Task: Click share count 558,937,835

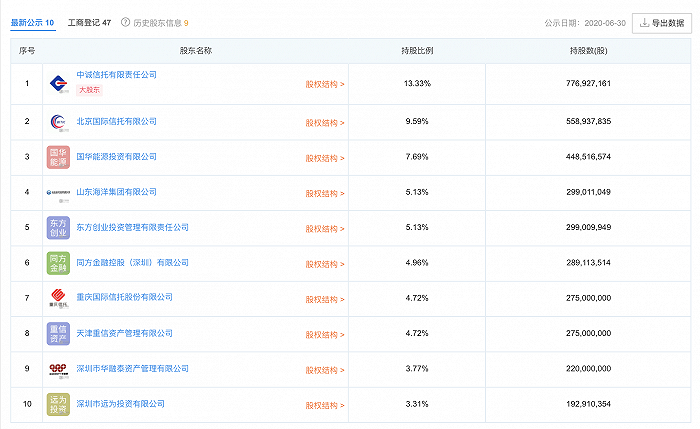Action: [588, 121]
